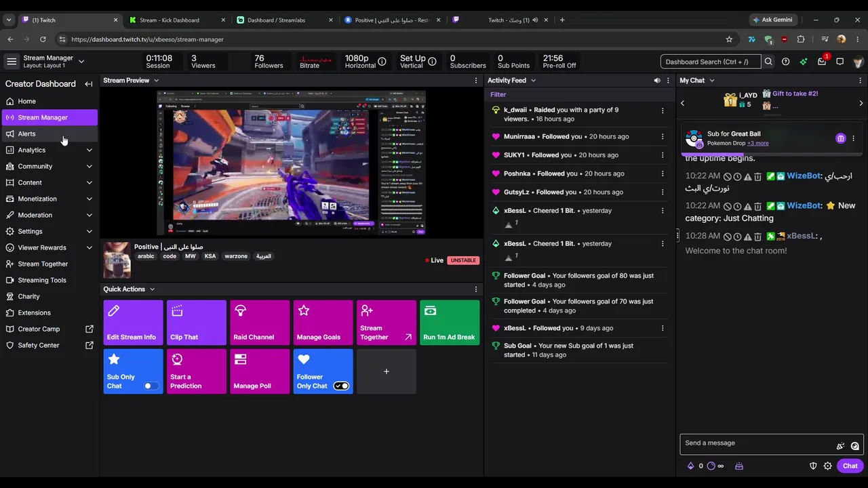
Task: Bookmark this page with the star icon
Action: [729, 39]
